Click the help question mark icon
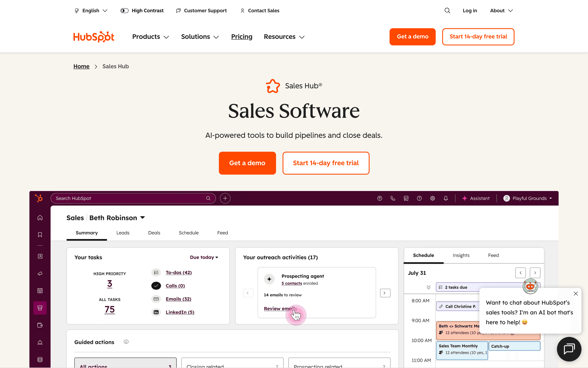588x368 pixels. click(x=419, y=198)
